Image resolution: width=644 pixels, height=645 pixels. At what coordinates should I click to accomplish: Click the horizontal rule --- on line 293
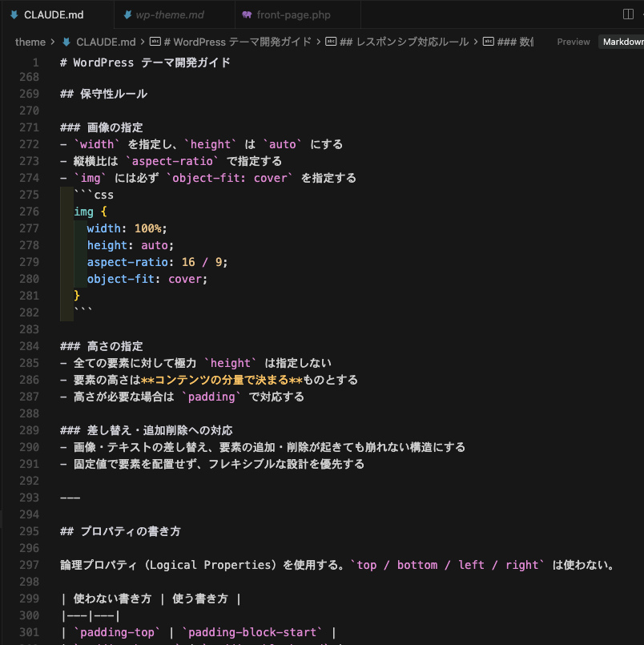[70, 498]
